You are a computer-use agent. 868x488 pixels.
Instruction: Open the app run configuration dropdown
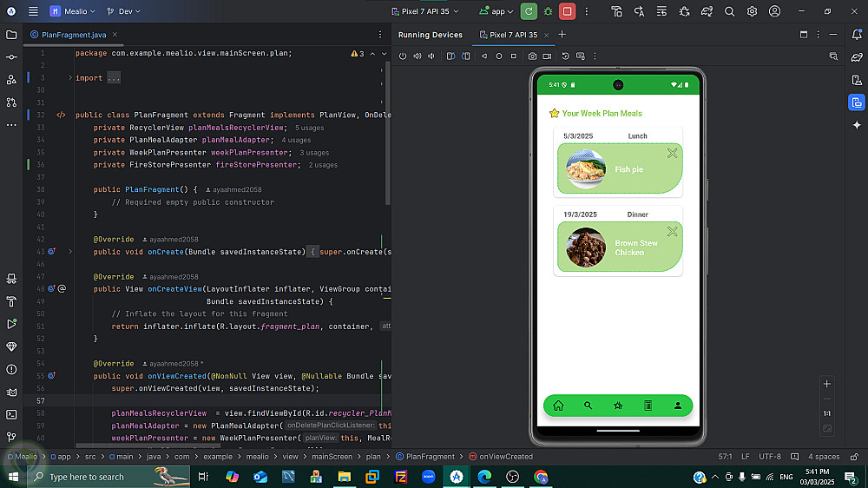(x=496, y=11)
